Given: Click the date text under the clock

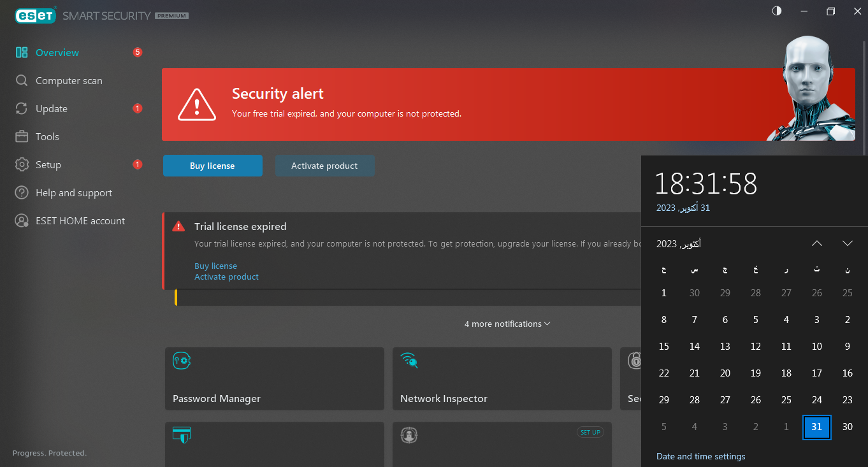Looking at the screenshot, I should tap(683, 208).
